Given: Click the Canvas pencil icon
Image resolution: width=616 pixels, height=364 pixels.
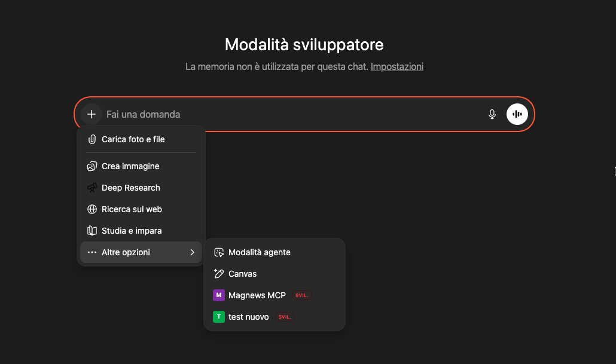Looking at the screenshot, I should tap(219, 274).
